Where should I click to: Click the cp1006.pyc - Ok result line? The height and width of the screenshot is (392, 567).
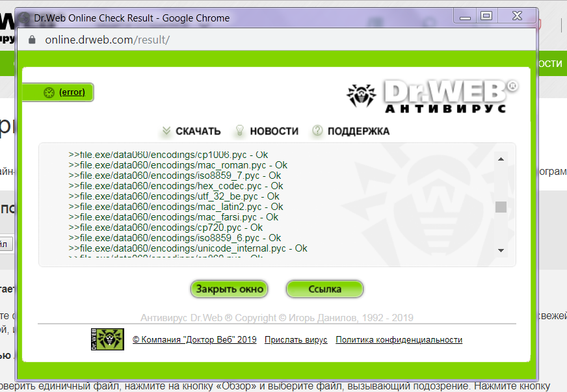pos(168,155)
